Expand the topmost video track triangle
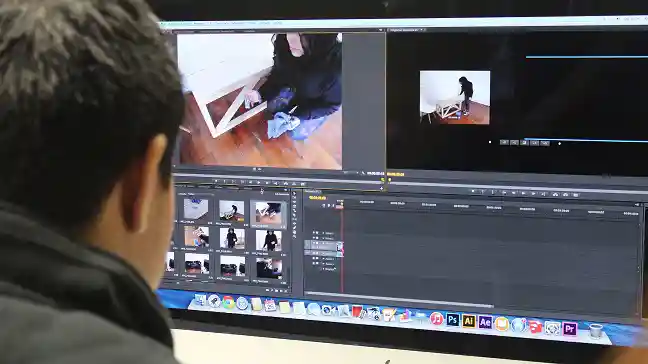 coord(324,233)
